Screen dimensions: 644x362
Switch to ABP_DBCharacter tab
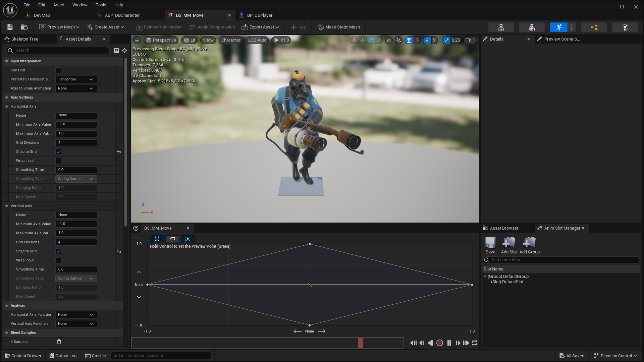point(122,15)
